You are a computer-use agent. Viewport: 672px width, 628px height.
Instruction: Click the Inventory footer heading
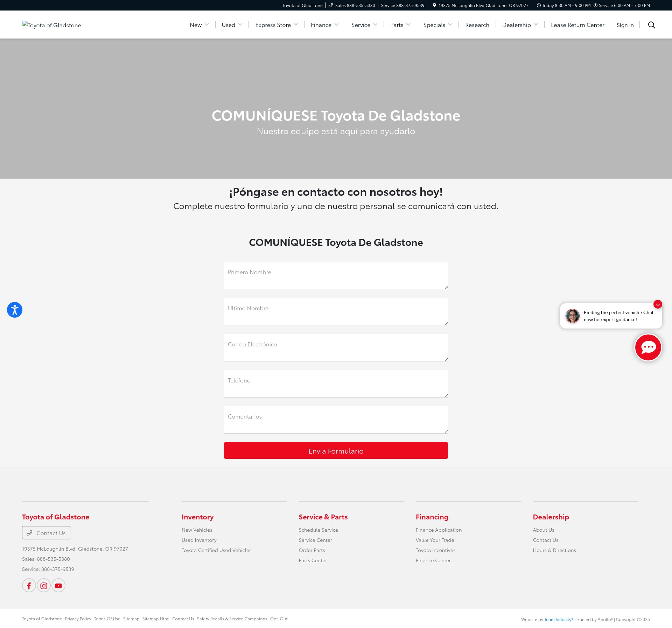(x=197, y=517)
